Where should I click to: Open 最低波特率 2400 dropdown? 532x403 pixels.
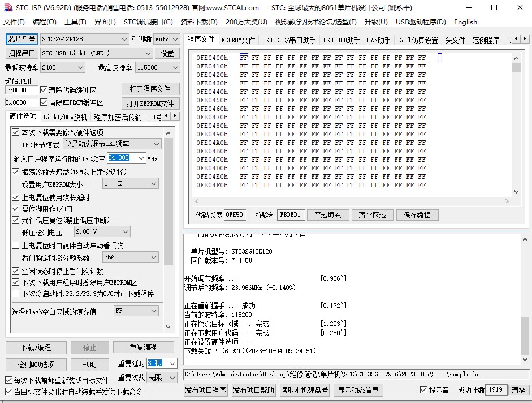click(62, 67)
